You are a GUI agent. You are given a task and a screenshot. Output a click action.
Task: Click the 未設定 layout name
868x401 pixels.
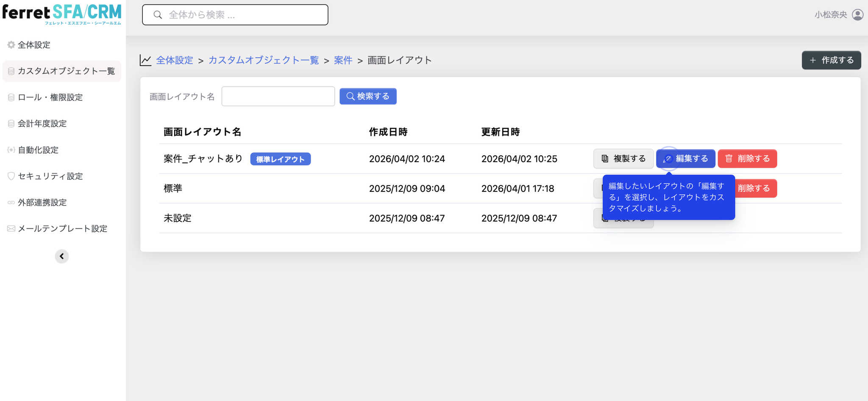178,218
